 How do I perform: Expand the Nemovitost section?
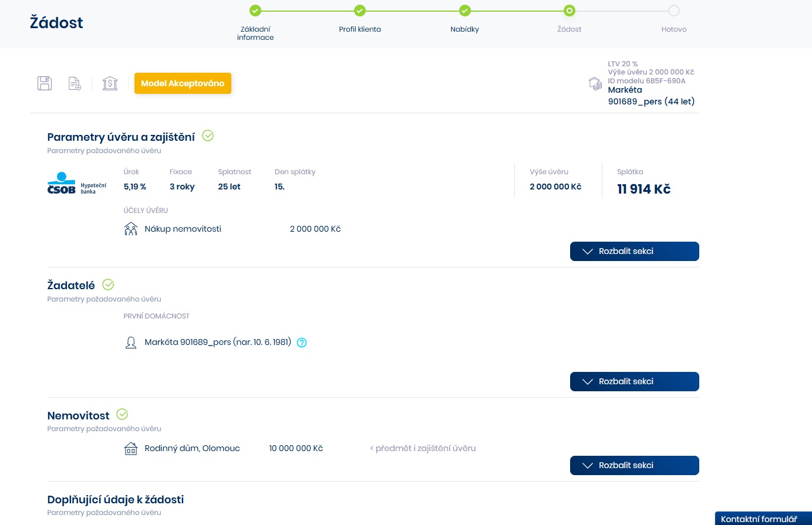click(x=634, y=465)
